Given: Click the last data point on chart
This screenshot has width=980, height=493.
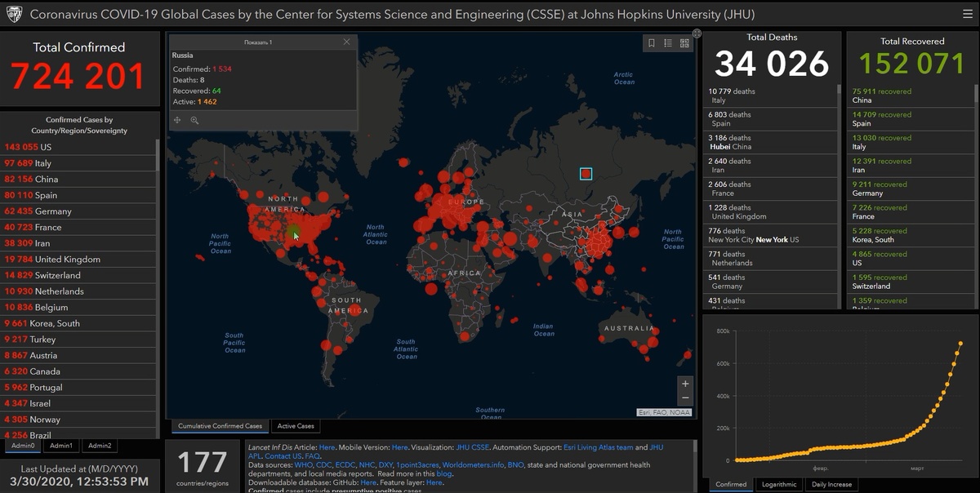Looking at the screenshot, I should click(960, 343).
